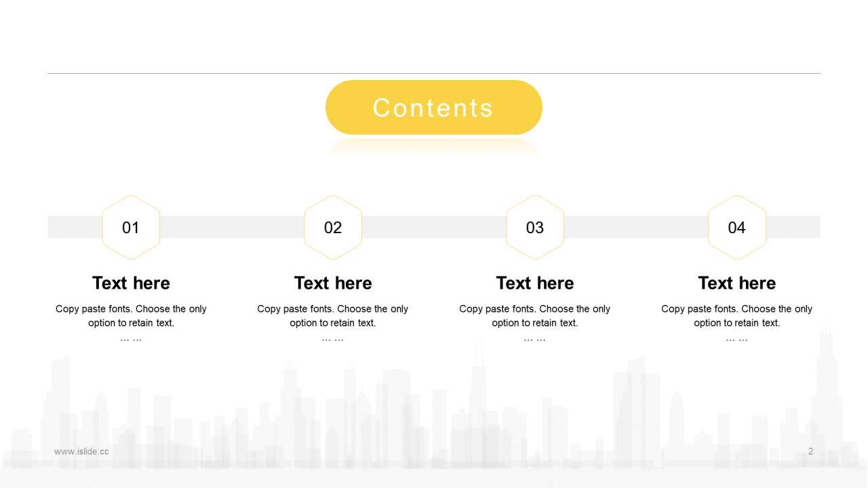Select the hexagon numbered 02
Viewport: 868px width, 488px height.
333,227
